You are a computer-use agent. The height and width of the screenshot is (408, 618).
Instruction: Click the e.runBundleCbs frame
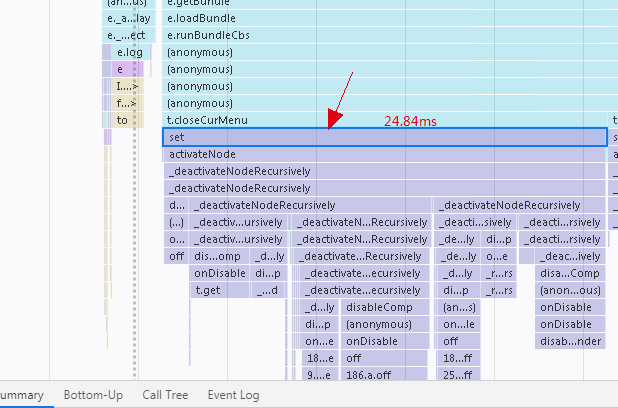[390, 35]
